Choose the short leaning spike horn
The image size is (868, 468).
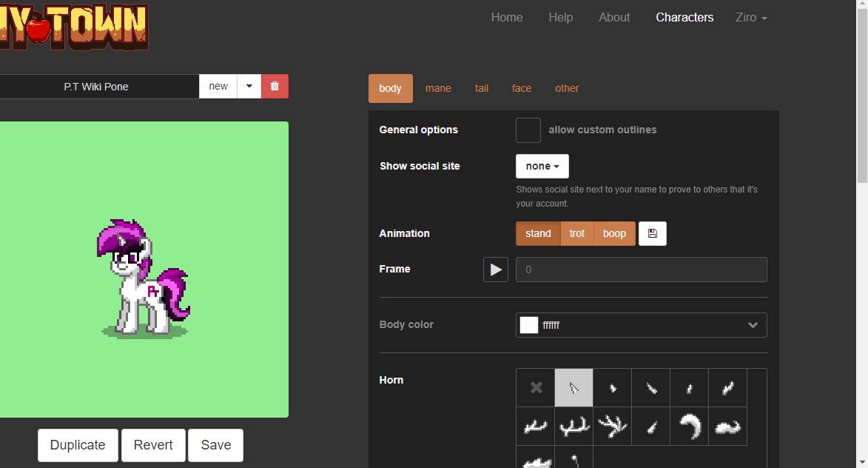pos(651,427)
